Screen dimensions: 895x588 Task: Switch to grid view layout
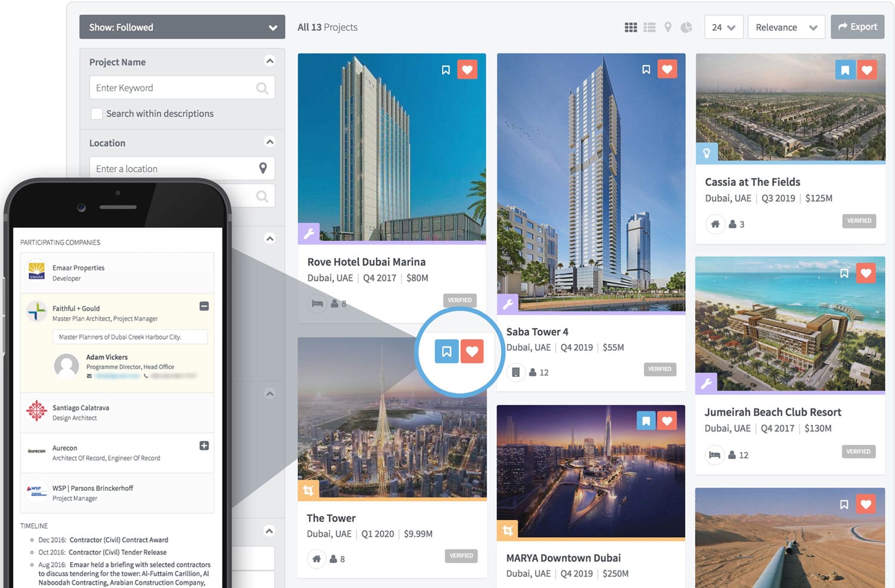(x=631, y=27)
